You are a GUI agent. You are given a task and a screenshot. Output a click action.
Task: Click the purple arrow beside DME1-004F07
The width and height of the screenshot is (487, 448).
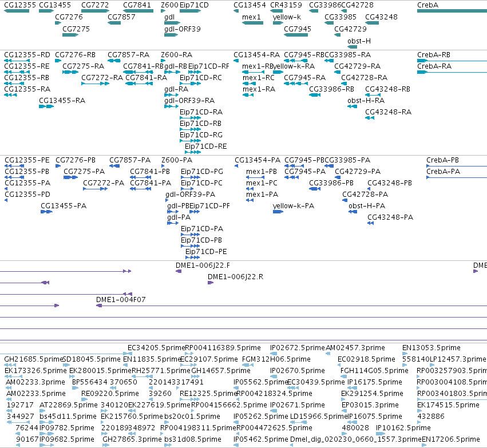click(x=99, y=306)
